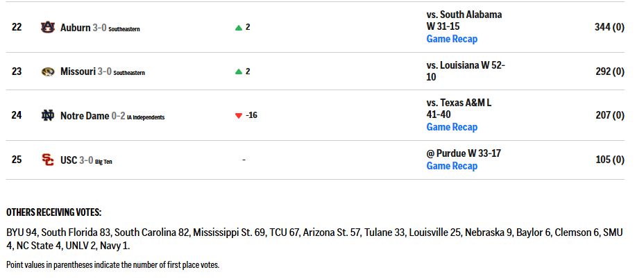This screenshot has height=279, width=644.
Task: Click the rank number 22 for Auburn
Action: click(17, 27)
